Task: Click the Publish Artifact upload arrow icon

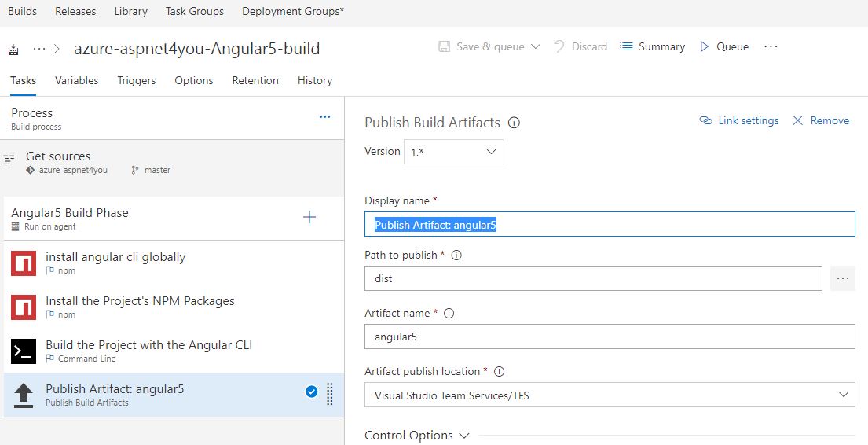Action: point(24,395)
